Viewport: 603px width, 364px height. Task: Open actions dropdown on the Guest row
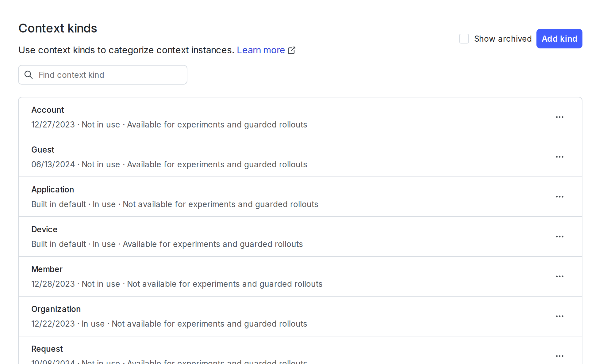[x=559, y=157]
